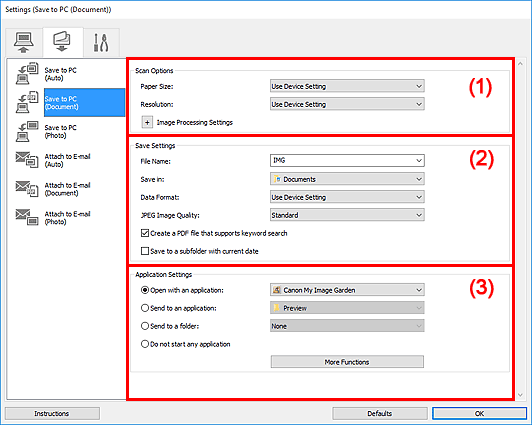Expand Image Processing Settings plus button
This screenshot has height=425, width=532.
click(147, 122)
